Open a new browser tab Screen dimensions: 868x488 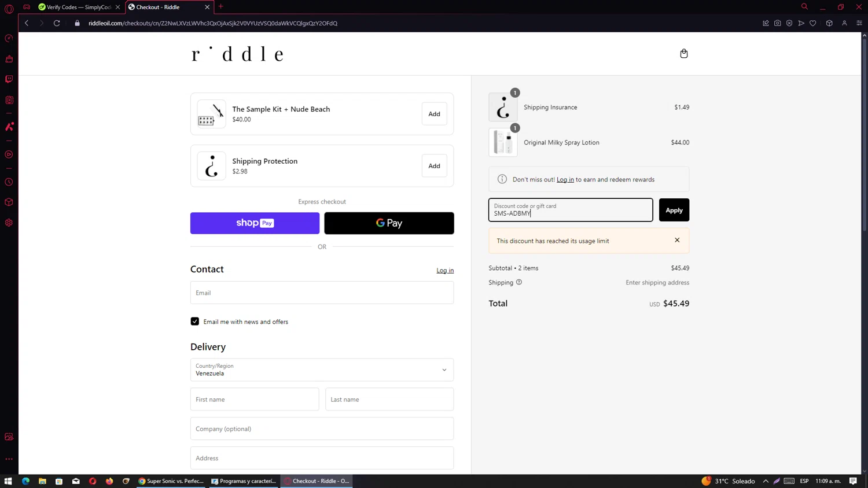pyautogui.click(x=221, y=7)
